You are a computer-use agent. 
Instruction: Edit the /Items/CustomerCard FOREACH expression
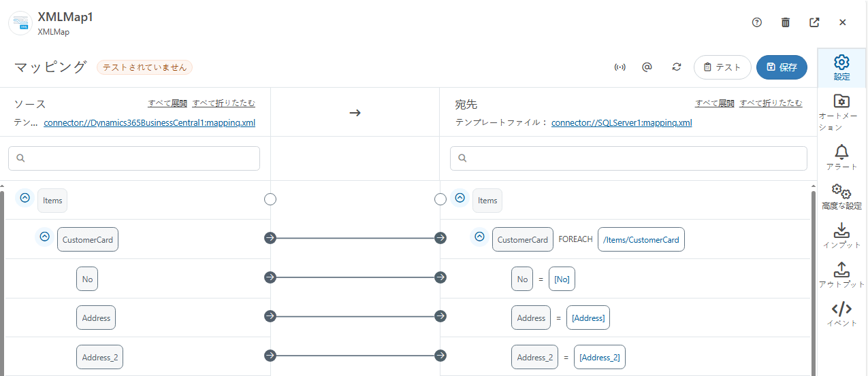click(641, 239)
